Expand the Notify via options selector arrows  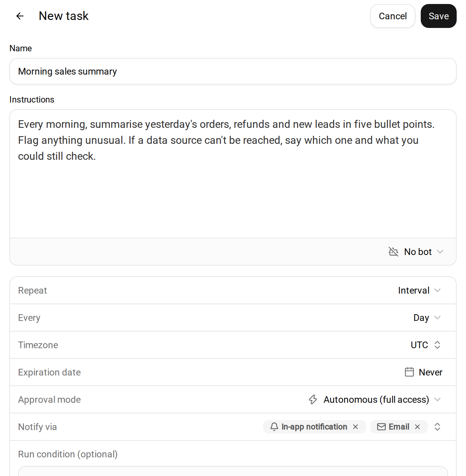tap(437, 427)
